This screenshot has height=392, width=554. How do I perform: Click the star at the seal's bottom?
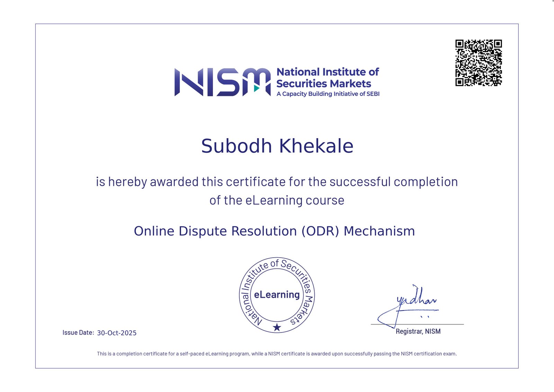[x=277, y=327]
